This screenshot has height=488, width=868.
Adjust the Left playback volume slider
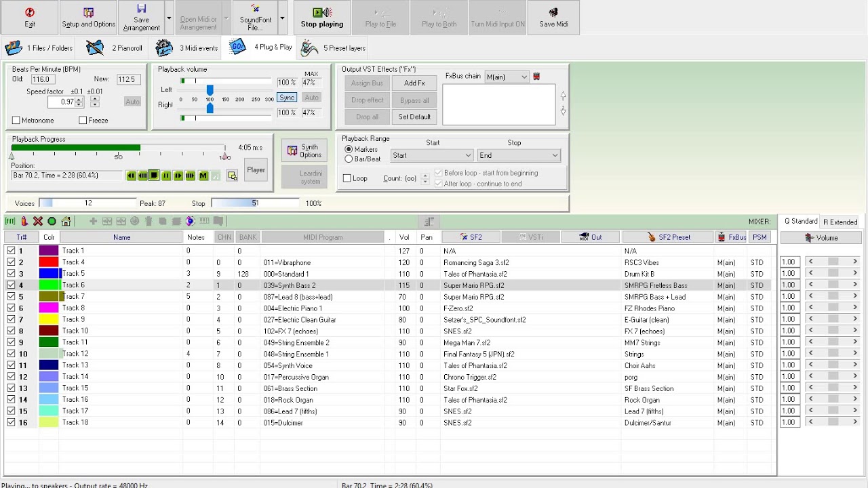pos(210,90)
